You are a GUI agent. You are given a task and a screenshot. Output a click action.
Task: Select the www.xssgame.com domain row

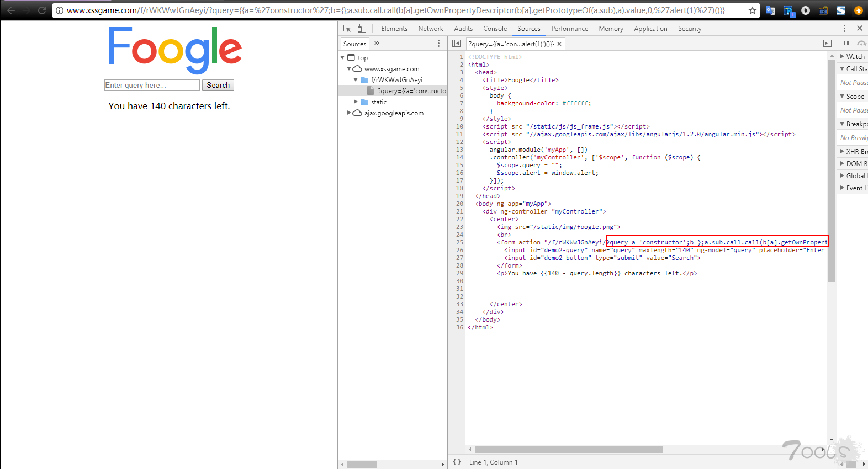coord(393,68)
